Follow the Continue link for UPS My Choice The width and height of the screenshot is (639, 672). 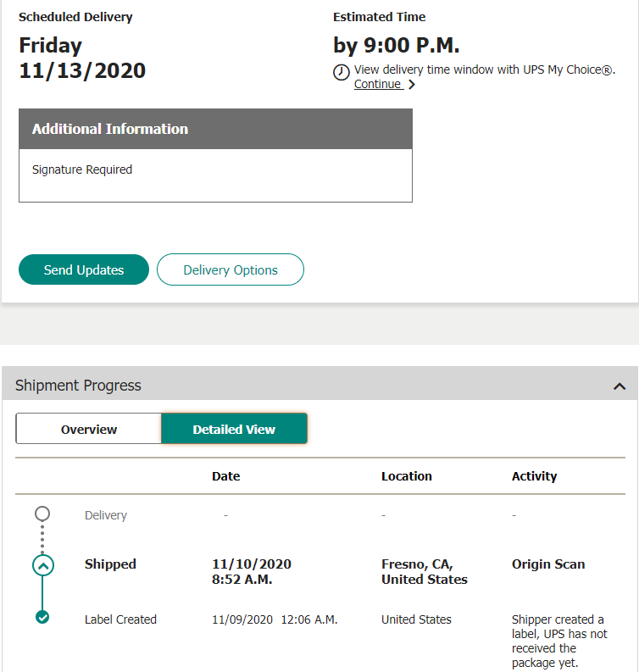(x=377, y=84)
